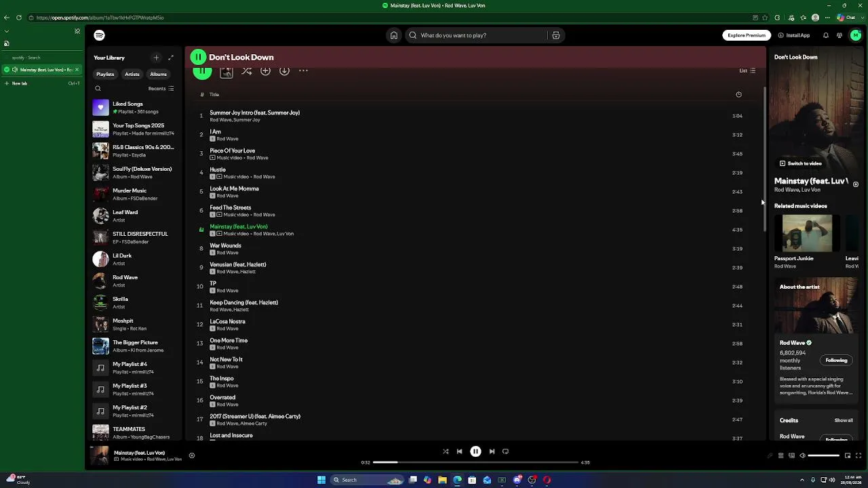Viewport: 868px width, 488px height.
Task: Toggle Following for Rod Wave
Action: click(x=836, y=361)
